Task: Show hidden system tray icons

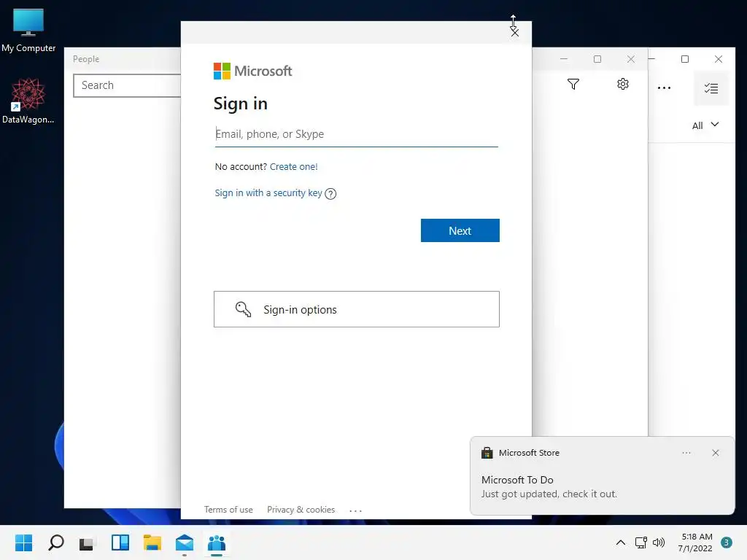Action: (x=620, y=542)
